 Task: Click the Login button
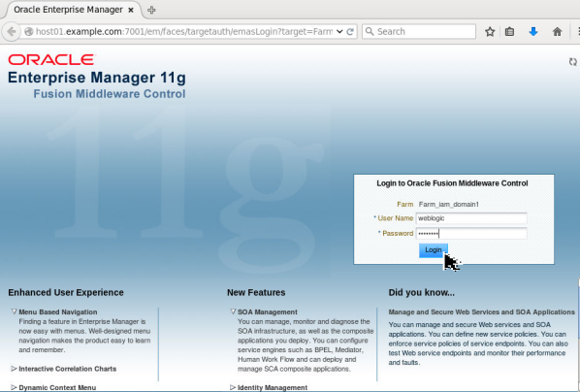[x=434, y=250]
